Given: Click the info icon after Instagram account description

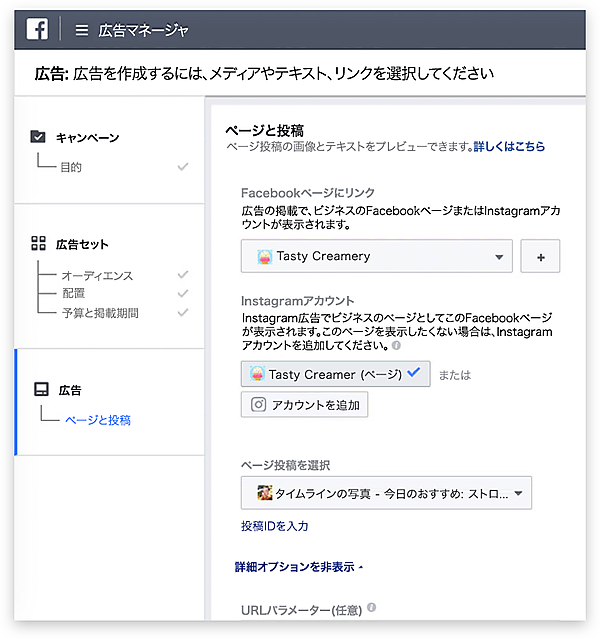Looking at the screenshot, I should pyautogui.click(x=397, y=346).
